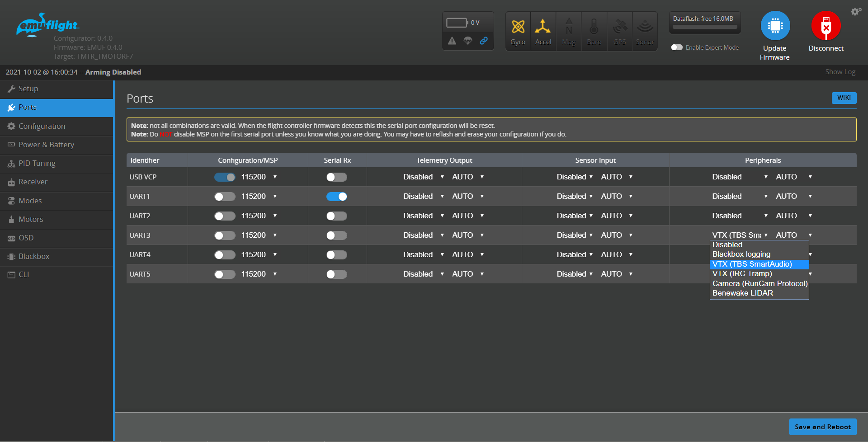Enable MSP on UART3

225,235
